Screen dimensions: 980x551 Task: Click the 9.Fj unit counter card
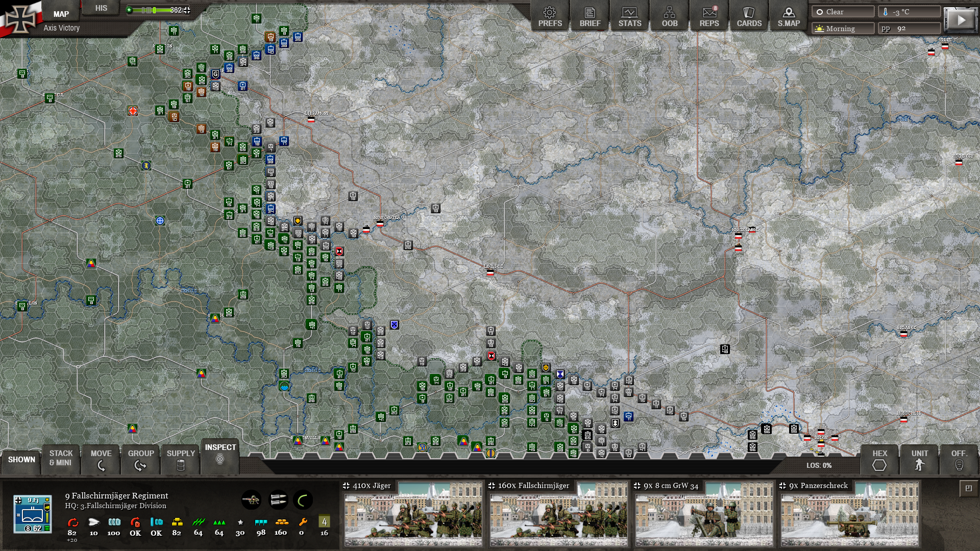(33, 514)
